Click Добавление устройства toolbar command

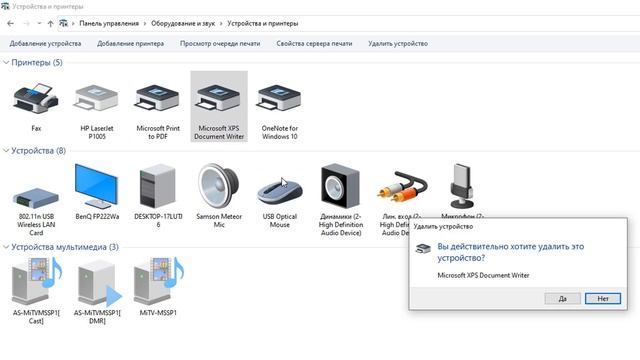[x=45, y=43]
